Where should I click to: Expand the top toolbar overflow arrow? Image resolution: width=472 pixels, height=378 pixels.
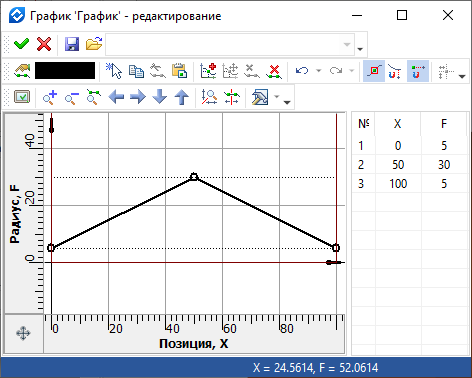(360, 49)
